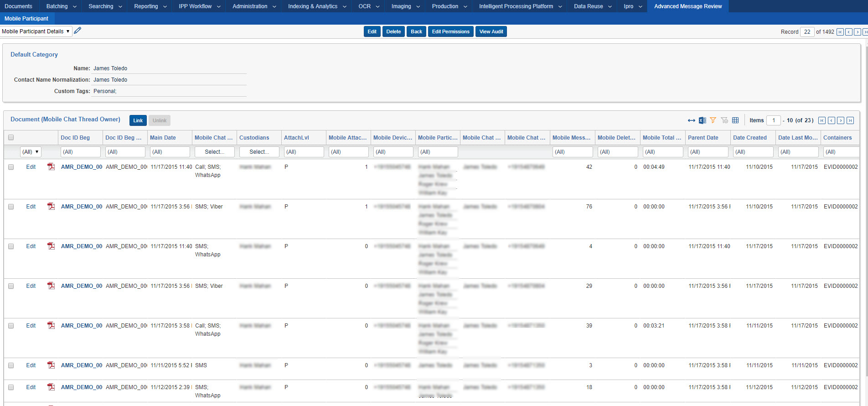This screenshot has height=406, width=868.
Task: Open the grid column chooser icon
Action: tap(735, 120)
